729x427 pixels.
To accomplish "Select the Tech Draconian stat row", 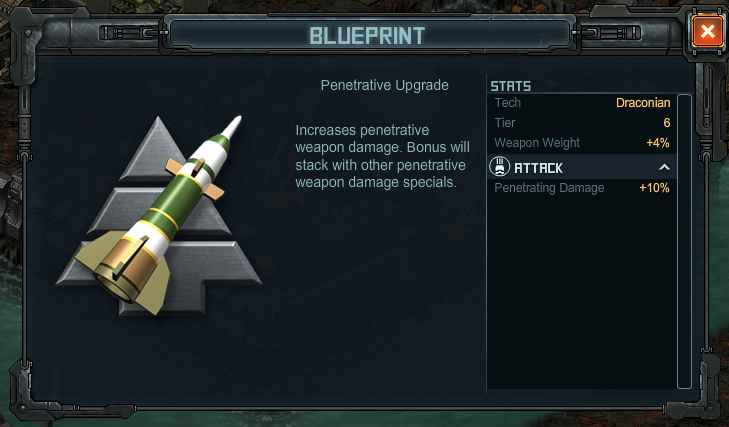I will tap(582, 103).
